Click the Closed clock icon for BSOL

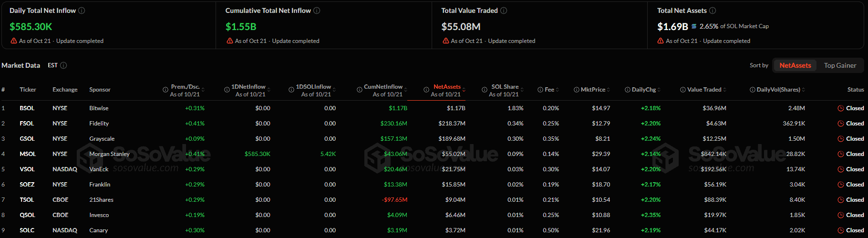click(841, 108)
